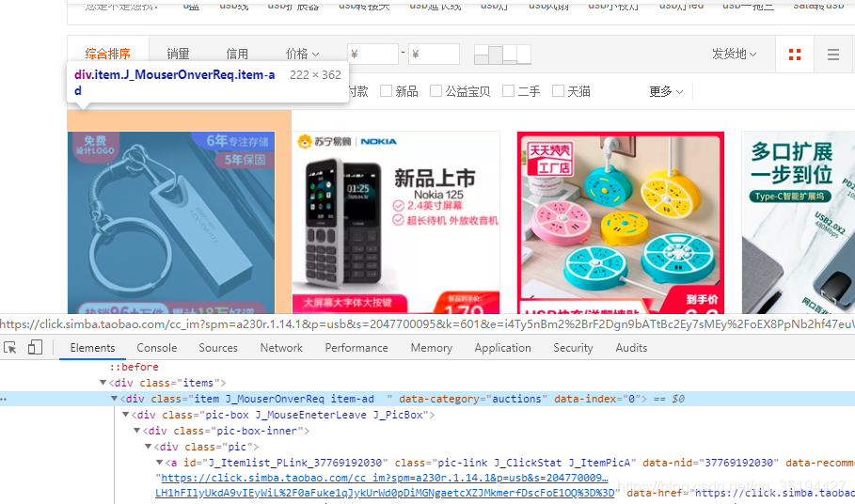Click the minimum price input field
The image size is (855, 504).
point(373,54)
